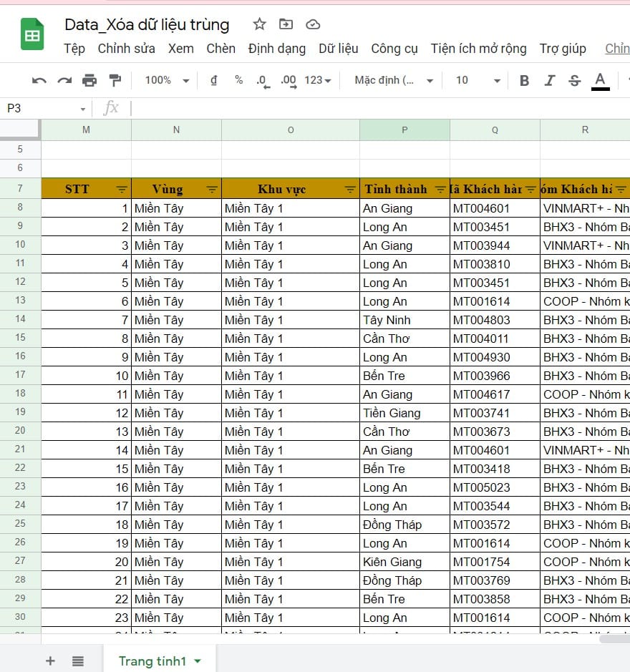Open the text color picker

pos(600,80)
